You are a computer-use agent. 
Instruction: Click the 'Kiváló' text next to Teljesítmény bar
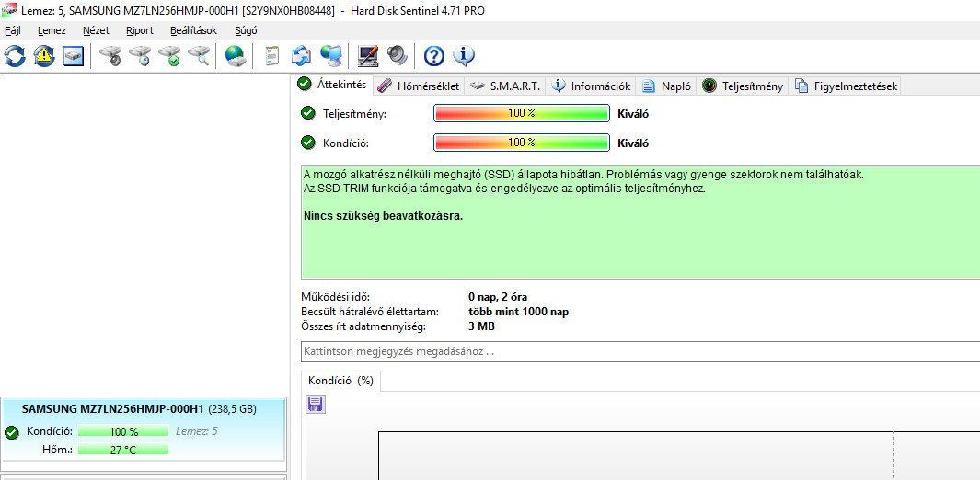(633, 114)
